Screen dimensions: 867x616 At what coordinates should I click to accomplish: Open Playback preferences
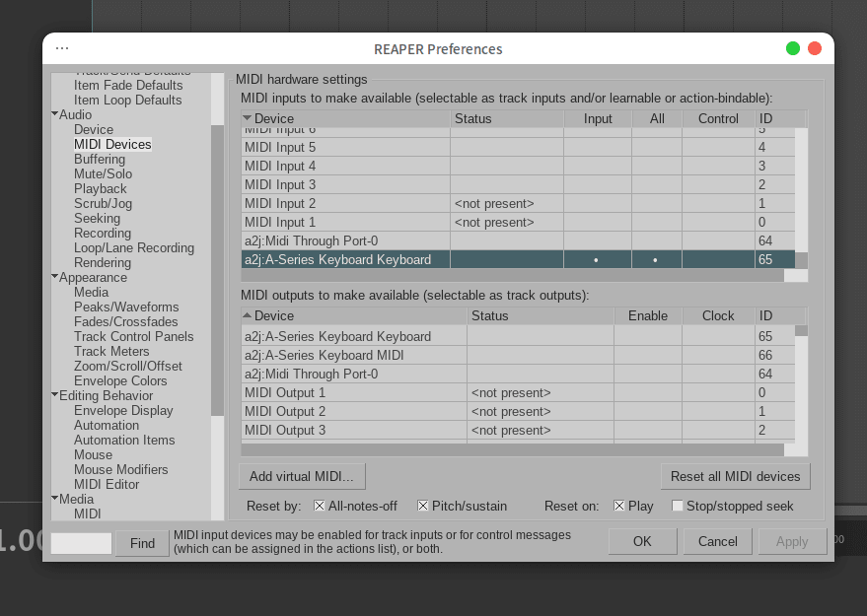[x=101, y=189]
